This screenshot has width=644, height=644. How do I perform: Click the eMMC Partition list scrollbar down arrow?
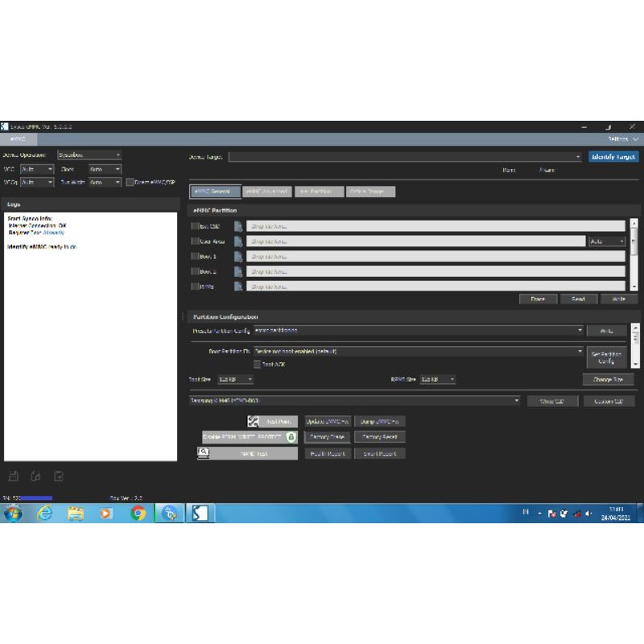[x=634, y=287]
